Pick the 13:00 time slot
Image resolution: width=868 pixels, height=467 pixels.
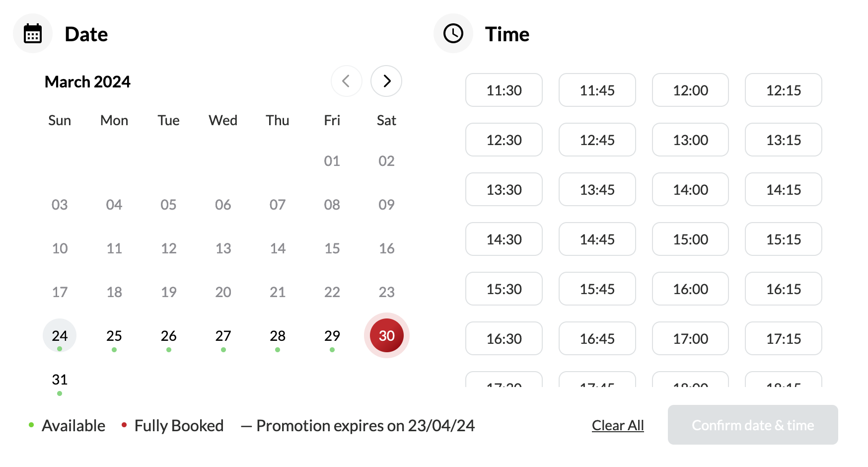coord(690,140)
